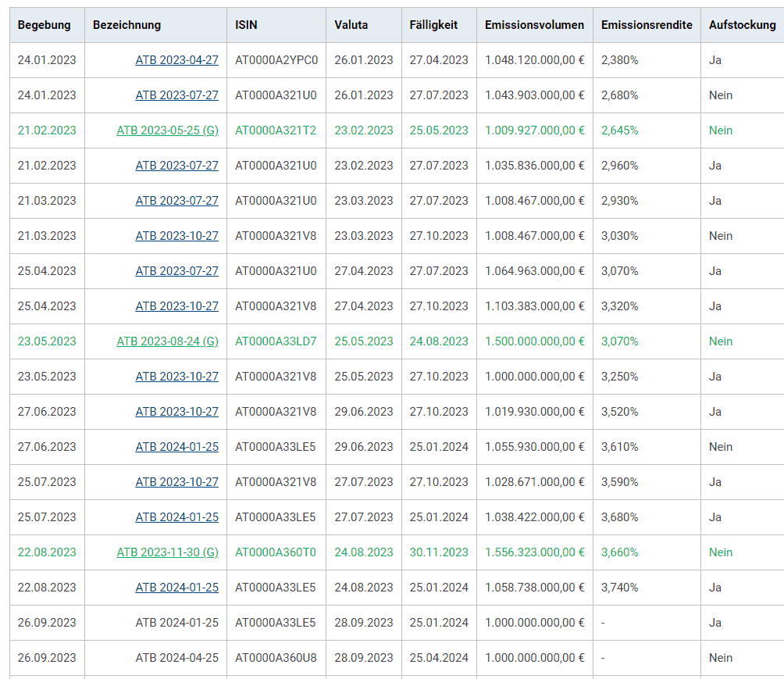Image resolution: width=784 pixels, height=679 pixels.
Task: Open the ATB 2023-08-24 (G) link
Action: point(167,341)
